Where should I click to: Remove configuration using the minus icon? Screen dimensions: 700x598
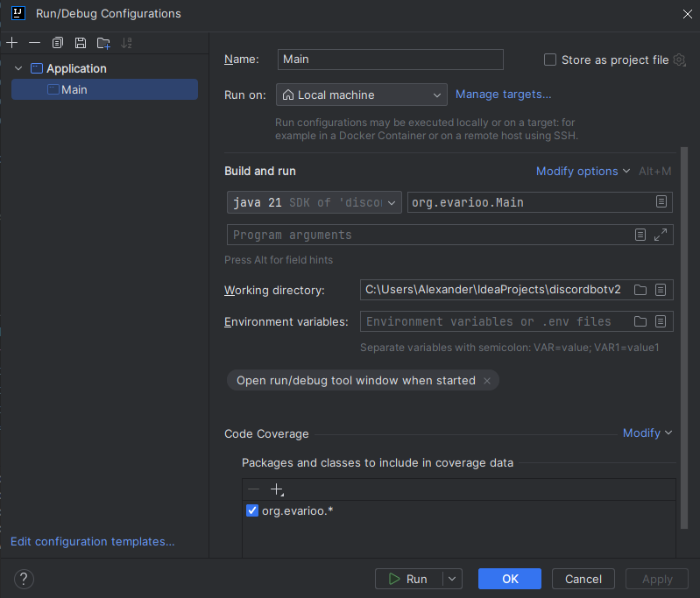[x=34, y=43]
